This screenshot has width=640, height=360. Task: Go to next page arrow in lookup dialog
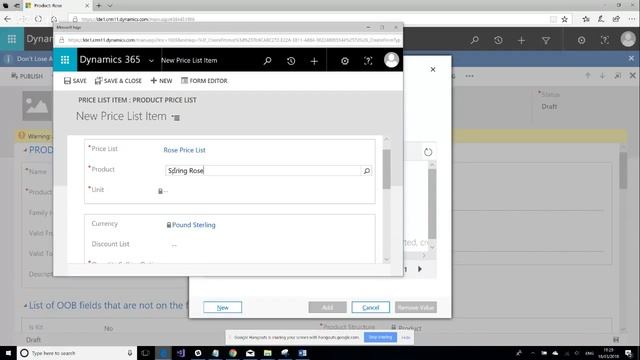point(420,269)
